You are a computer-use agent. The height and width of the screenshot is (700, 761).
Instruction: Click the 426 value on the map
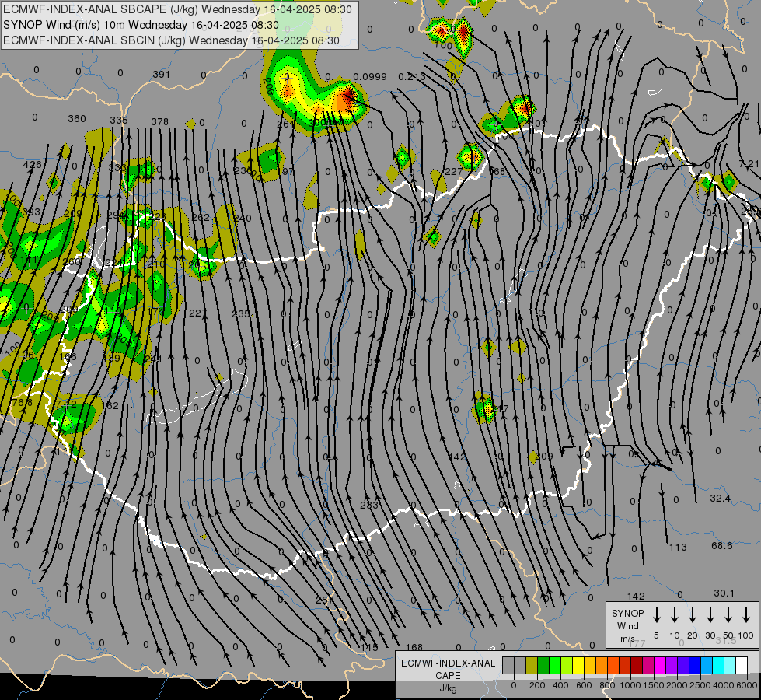point(33,164)
